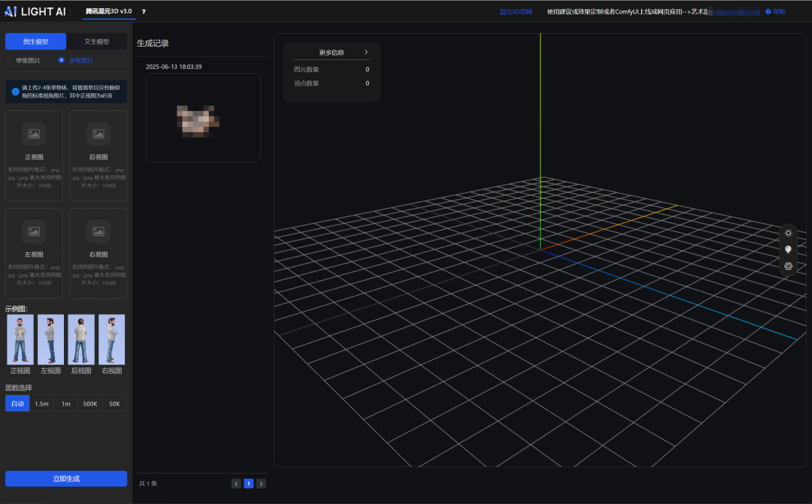Open the viewport settings gear icon
Viewport: 812px width, 504px height.
tap(788, 266)
